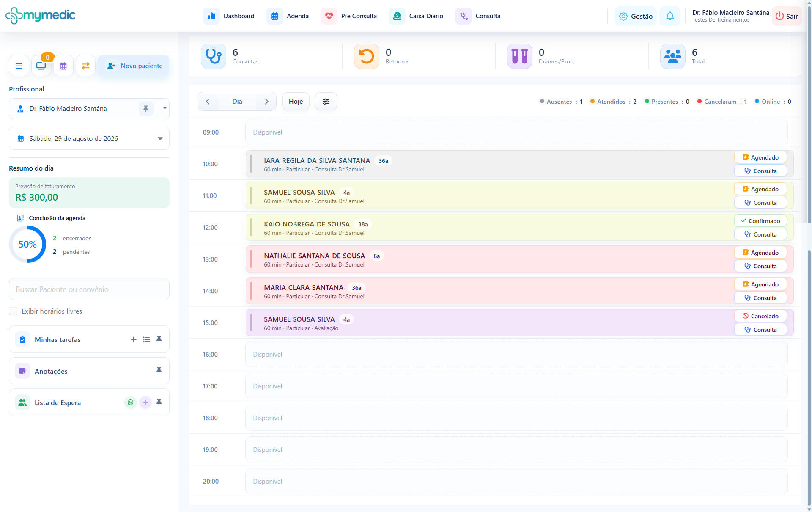This screenshot has height=512, width=812.
Task: Pin the Anotações panel
Action: 159,371
